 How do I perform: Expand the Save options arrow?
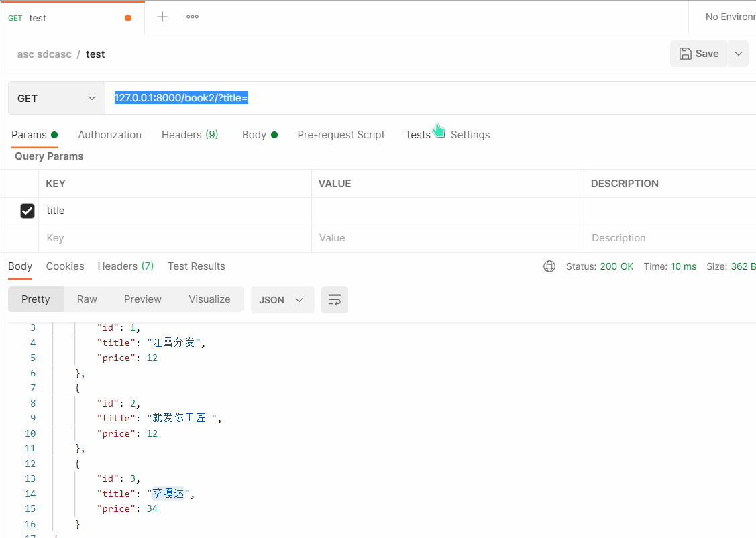[x=738, y=54]
